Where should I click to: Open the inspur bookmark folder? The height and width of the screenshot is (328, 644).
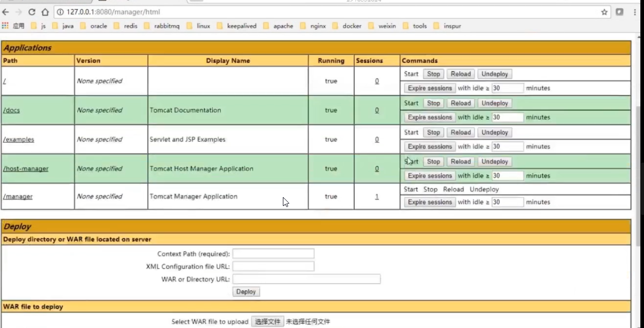[447, 26]
